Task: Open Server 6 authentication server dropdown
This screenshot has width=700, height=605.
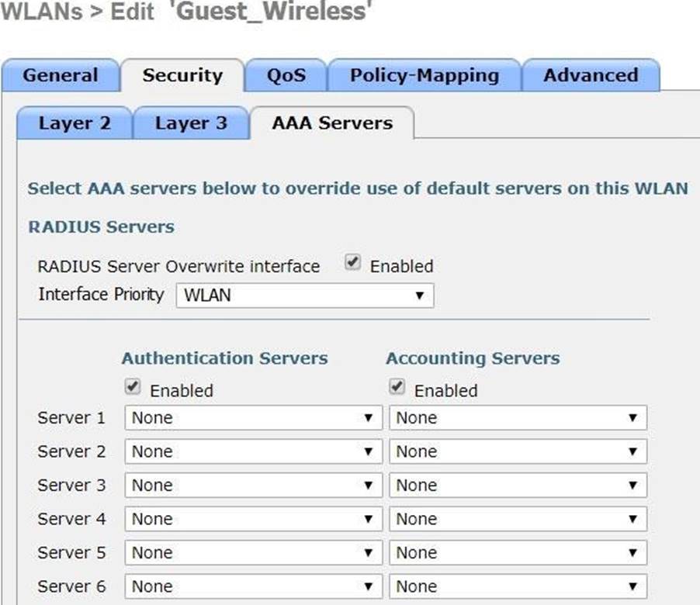Action: [253, 586]
